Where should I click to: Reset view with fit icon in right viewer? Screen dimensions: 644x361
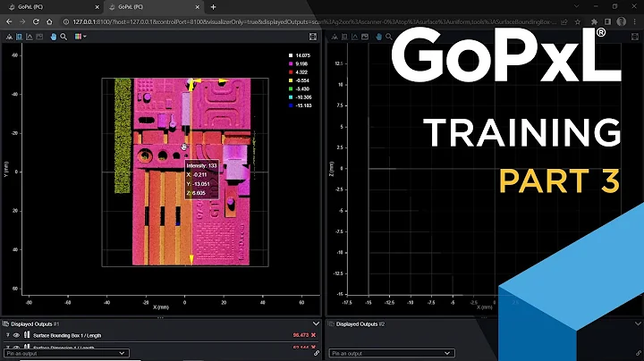pos(635,37)
